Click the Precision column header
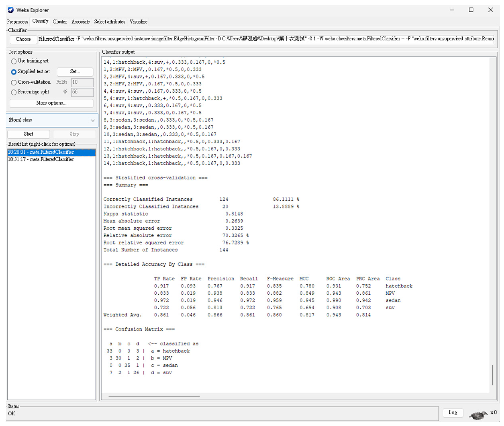 point(221,279)
